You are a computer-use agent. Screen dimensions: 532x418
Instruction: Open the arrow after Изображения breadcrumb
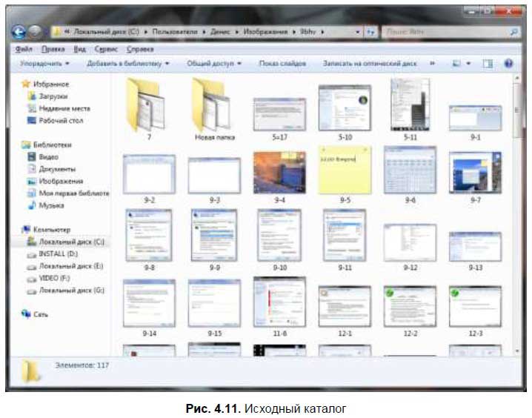coord(294,32)
